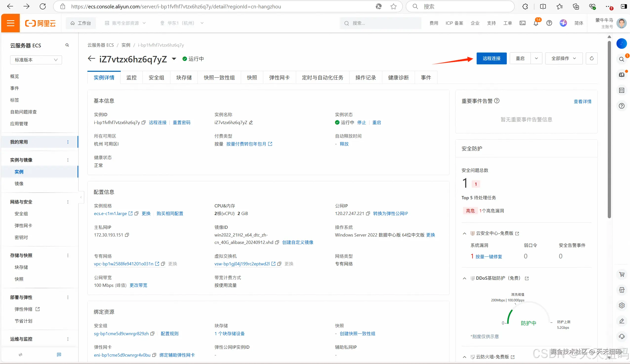Image resolution: width=630 pixels, height=364 pixels.
Task: Click the edit pencil beside instance name
Action: [251, 123]
